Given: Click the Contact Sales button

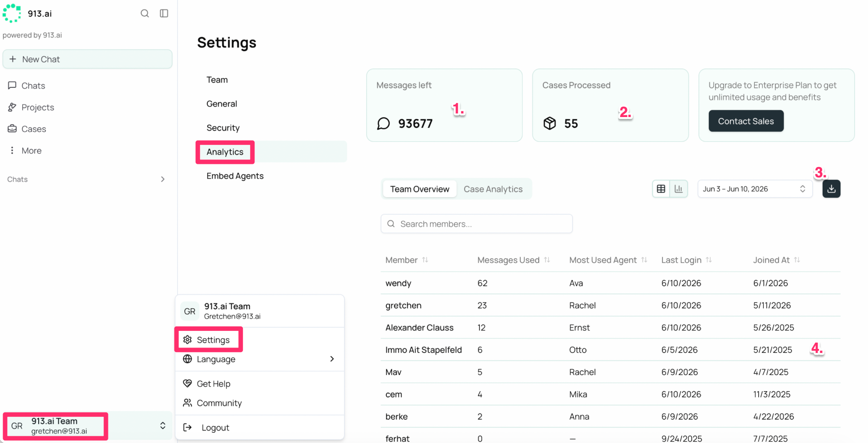Looking at the screenshot, I should (x=746, y=121).
